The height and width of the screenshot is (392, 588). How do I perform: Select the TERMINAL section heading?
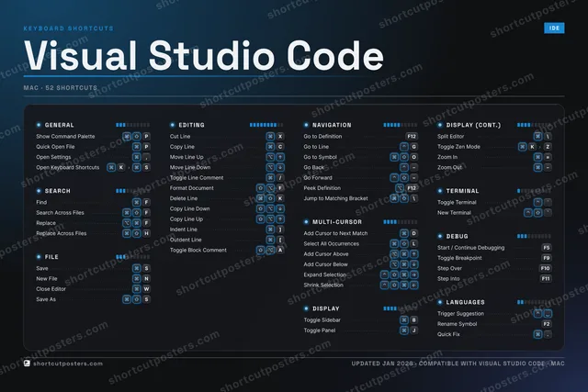462,191
